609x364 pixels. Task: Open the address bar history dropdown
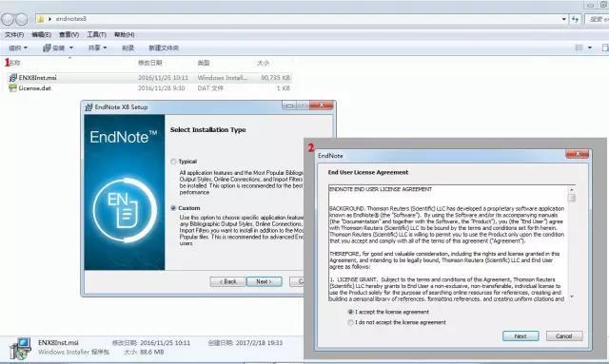(564, 19)
